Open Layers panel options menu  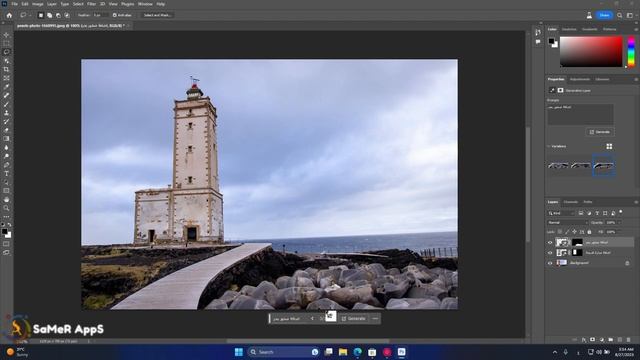[x=636, y=202]
